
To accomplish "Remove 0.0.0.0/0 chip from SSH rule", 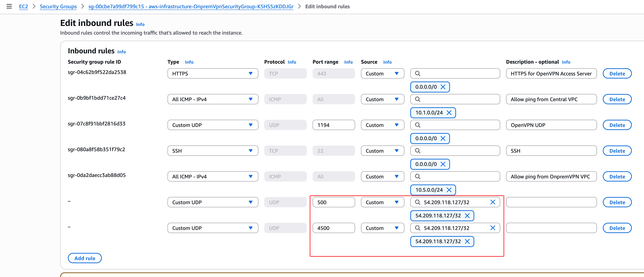I will [x=443, y=164].
